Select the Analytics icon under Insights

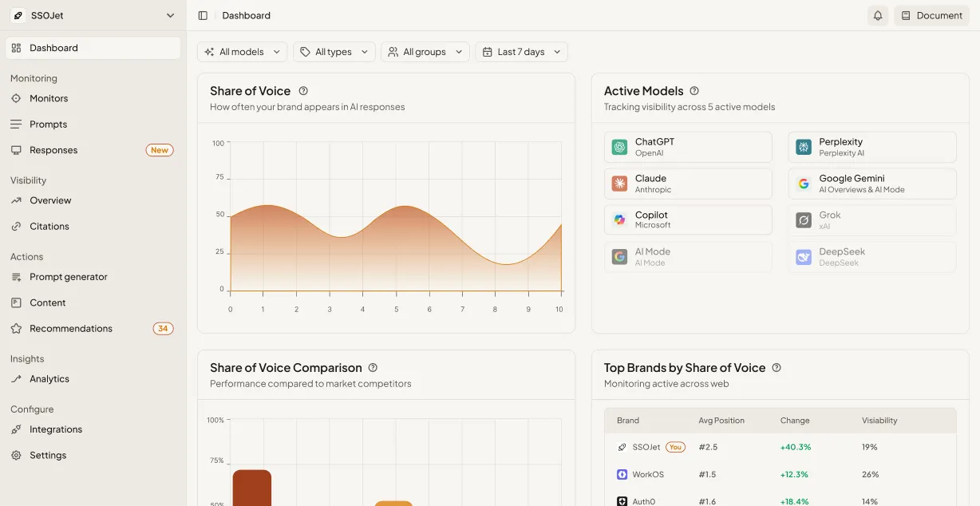[18, 378]
